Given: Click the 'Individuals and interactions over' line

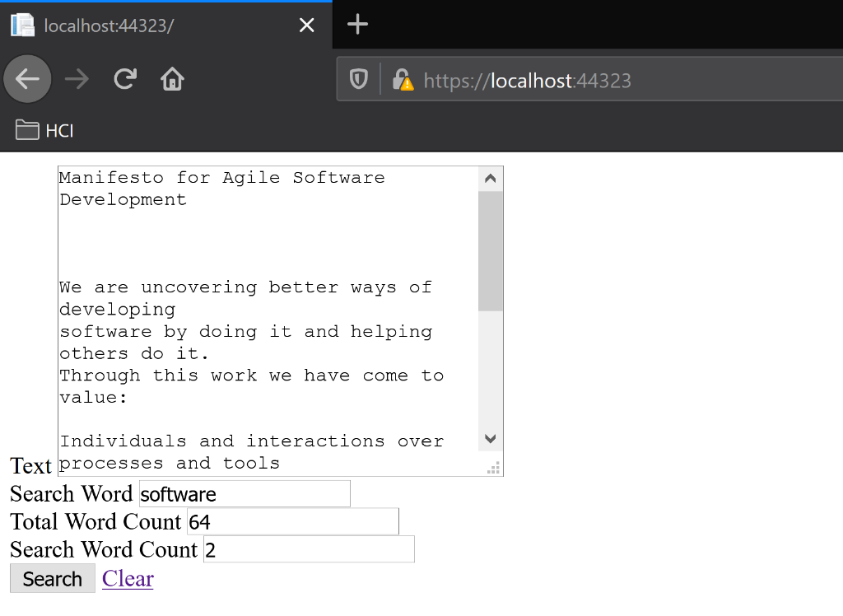Looking at the screenshot, I should tap(252, 441).
